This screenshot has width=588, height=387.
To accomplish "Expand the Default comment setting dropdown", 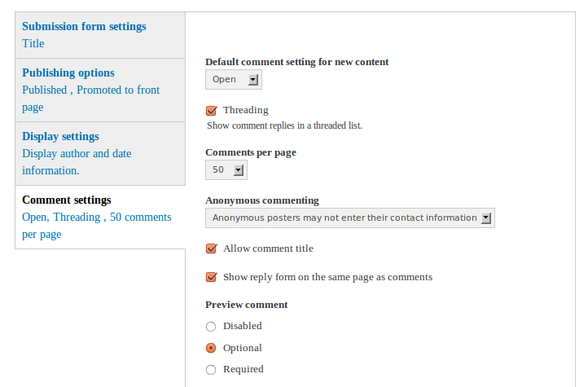I will 233,79.
